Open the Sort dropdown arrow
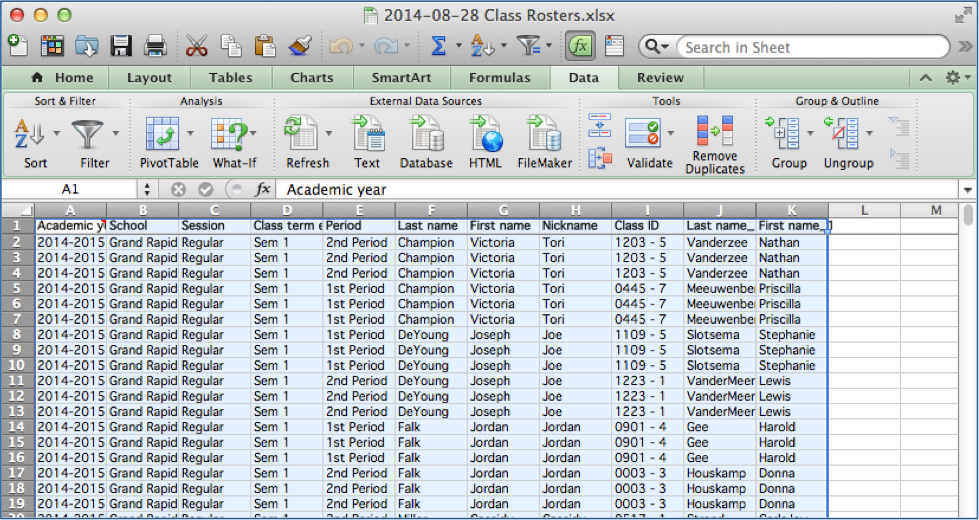The width and height of the screenshot is (979, 520). click(57, 133)
